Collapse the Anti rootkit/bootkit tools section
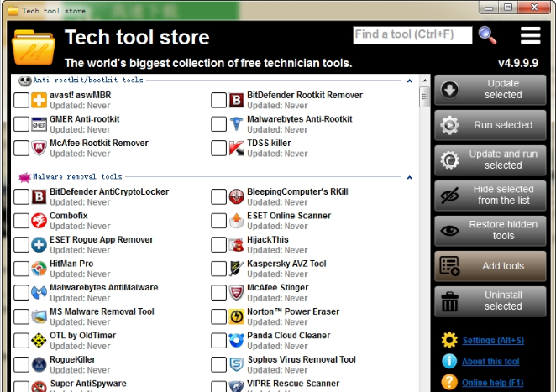The width and height of the screenshot is (556, 392). pyautogui.click(x=409, y=81)
